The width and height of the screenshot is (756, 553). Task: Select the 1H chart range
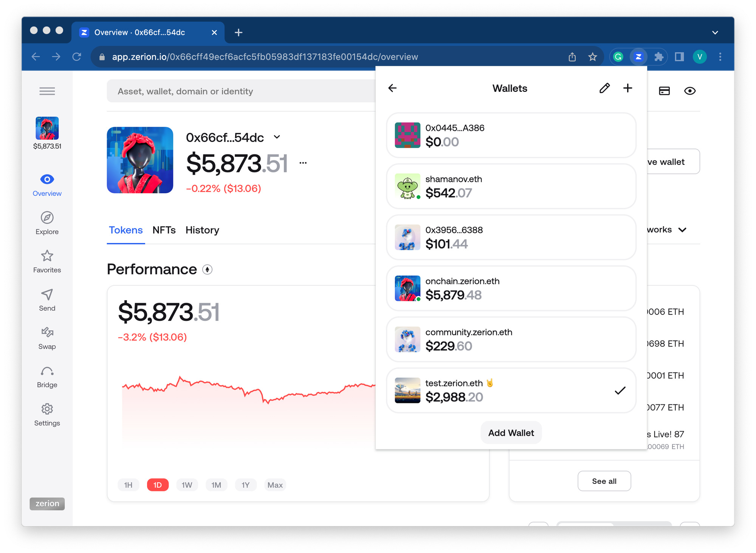point(128,485)
